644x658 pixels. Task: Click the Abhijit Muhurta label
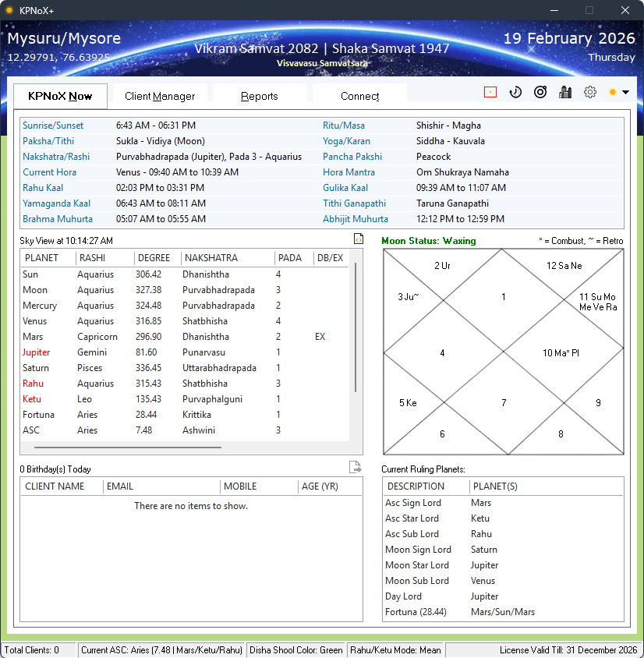356,218
